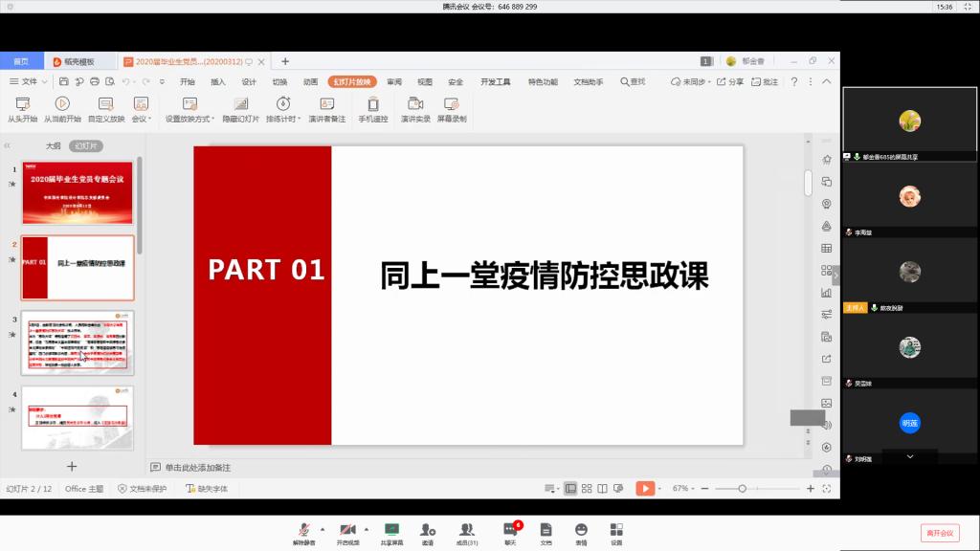Screen dimensions: 980x551
Task: Expand the 排练计时 dropdown
Action: (x=282, y=120)
